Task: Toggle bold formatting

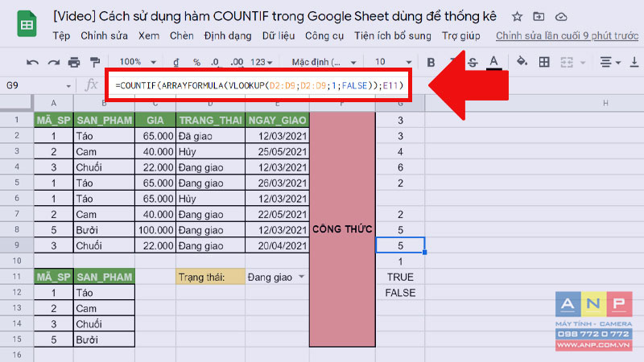Action: pyautogui.click(x=431, y=63)
